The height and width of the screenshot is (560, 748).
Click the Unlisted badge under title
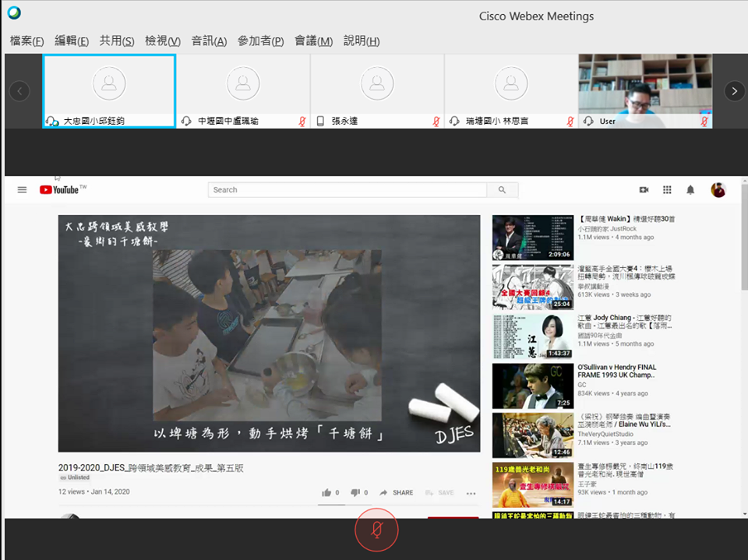(75, 477)
